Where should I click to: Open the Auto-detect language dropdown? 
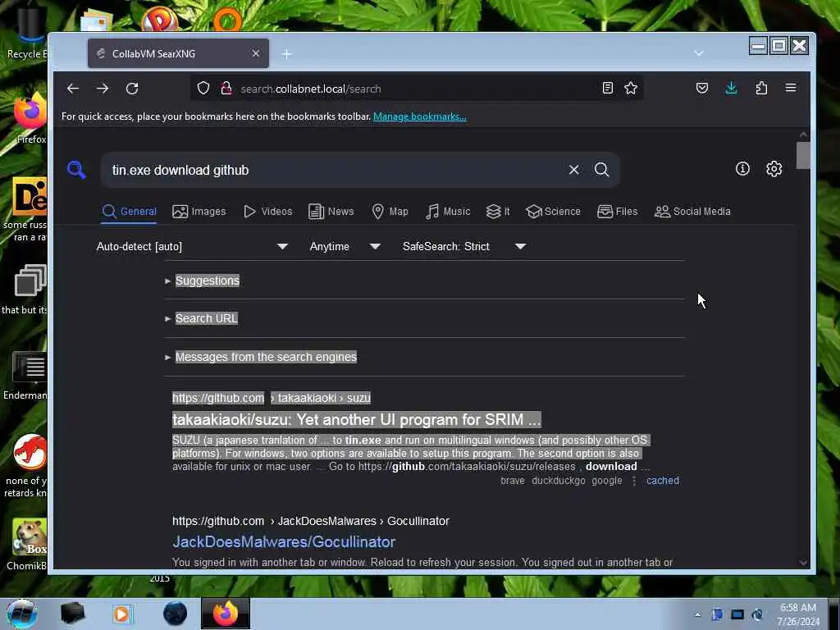(x=192, y=246)
